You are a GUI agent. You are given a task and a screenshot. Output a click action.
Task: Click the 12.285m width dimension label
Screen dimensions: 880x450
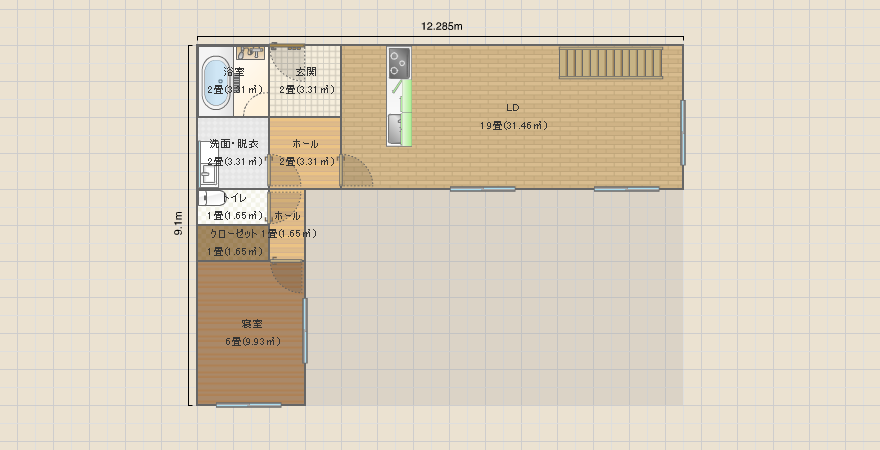point(442,26)
